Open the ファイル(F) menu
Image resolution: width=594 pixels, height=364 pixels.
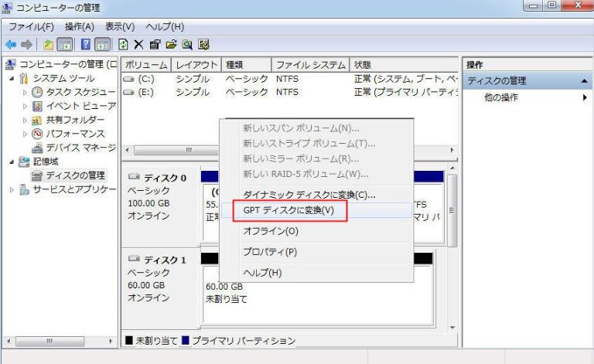pos(31,26)
